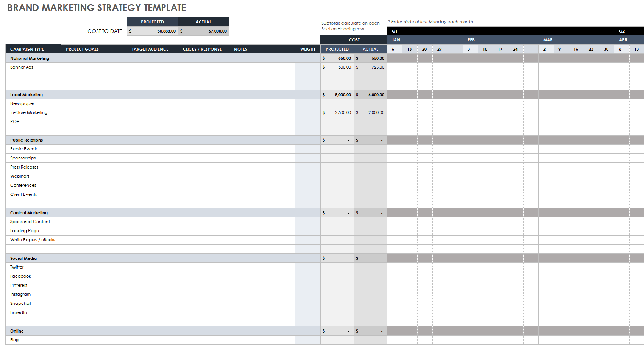644x345 pixels.
Task: Click National Marketing projected subtotal 660.00
Action: click(x=337, y=58)
